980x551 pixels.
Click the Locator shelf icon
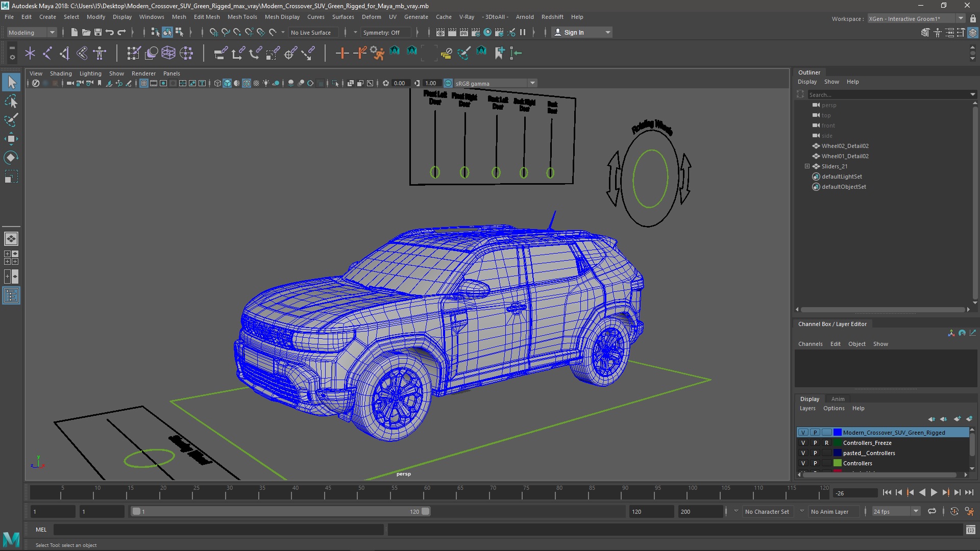30,53
